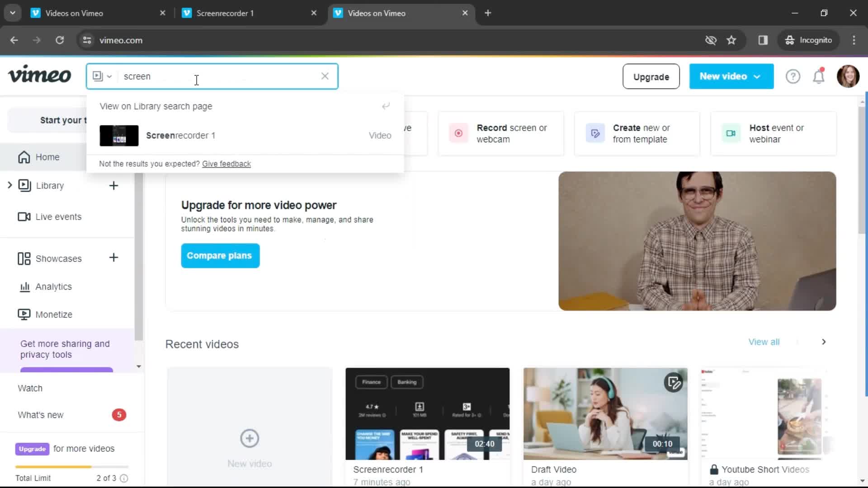Open Screenrecorder 1 search result
Screen dimensions: 868x488
245,136
